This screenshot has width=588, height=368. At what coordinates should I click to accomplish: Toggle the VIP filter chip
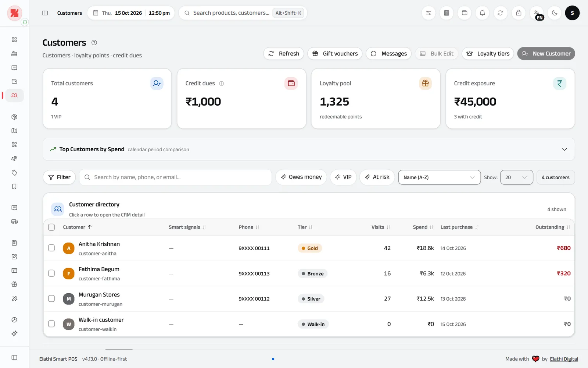tap(343, 177)
